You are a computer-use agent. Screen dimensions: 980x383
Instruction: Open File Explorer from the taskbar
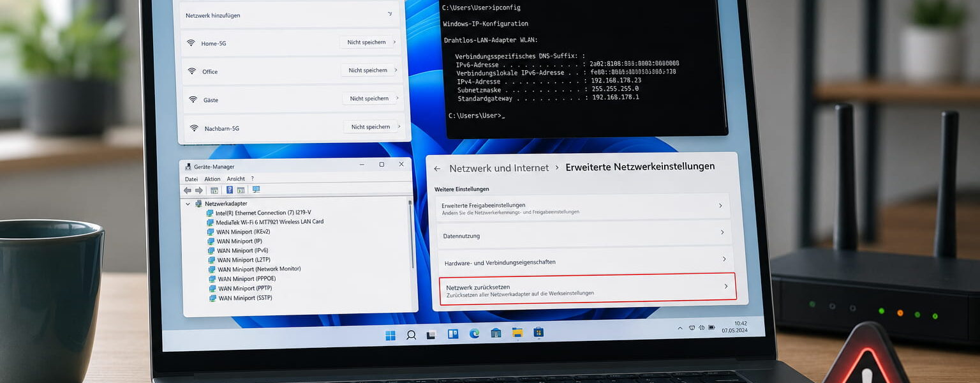click(x=517, y=333)
